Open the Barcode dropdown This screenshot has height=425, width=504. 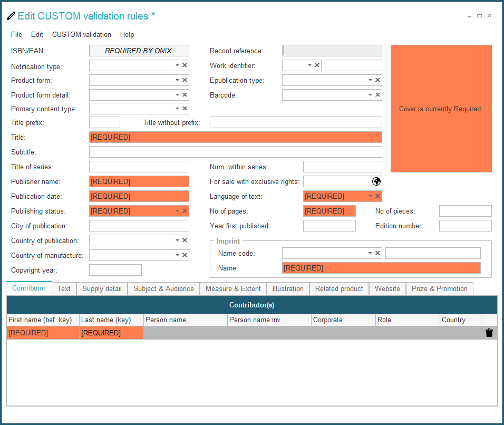coord(370,95)
